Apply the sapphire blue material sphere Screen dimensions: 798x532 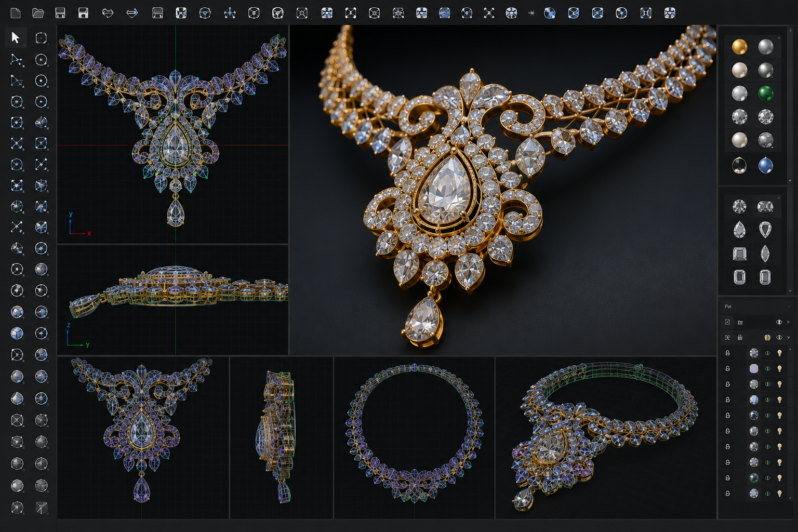pyautogui.click(x=765, y=165)
